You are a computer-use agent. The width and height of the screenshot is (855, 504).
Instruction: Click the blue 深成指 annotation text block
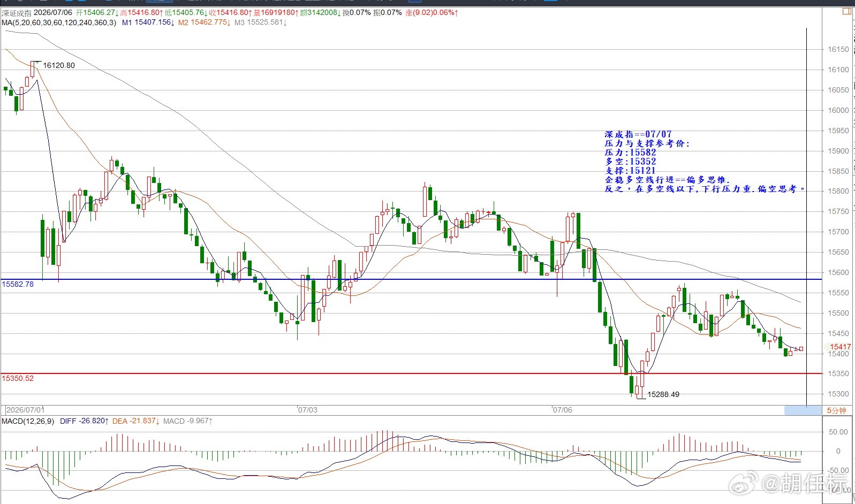pyautogui.click(x=705, y=162)
